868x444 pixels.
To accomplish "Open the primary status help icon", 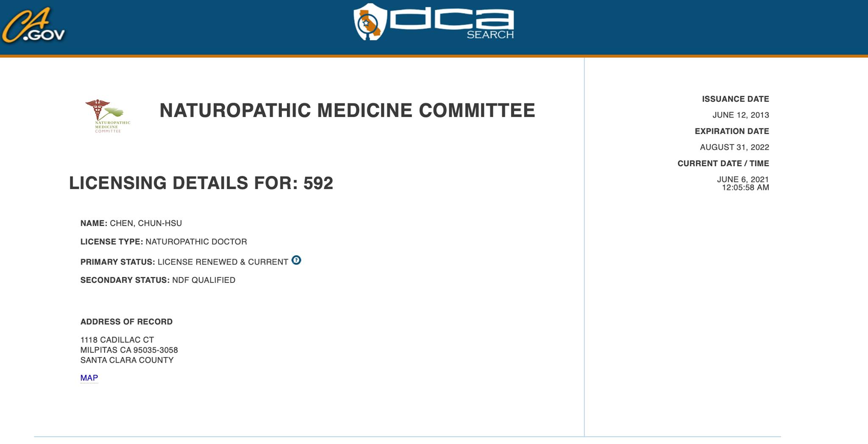I will click(296, 260).
